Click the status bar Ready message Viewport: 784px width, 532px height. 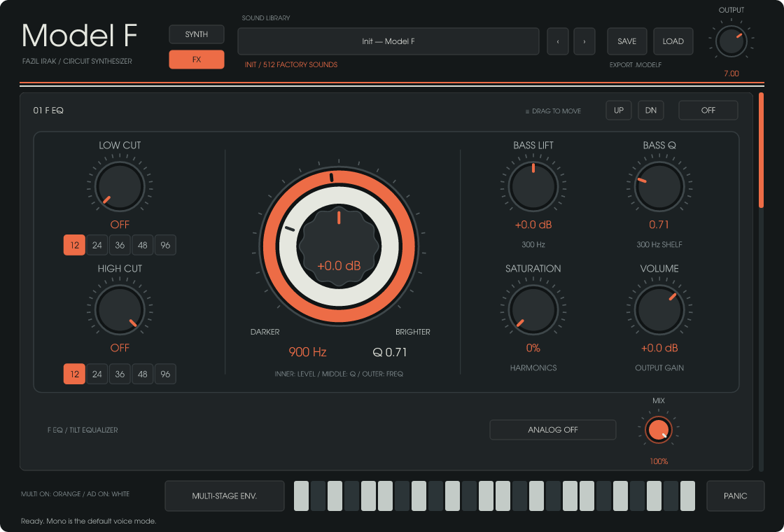[88, 521]
